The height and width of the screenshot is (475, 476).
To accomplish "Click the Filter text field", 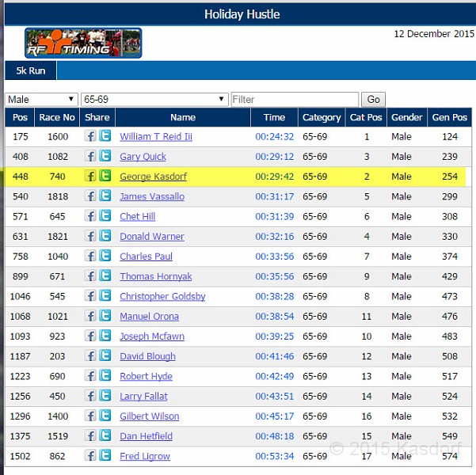I will click(295, 100).
